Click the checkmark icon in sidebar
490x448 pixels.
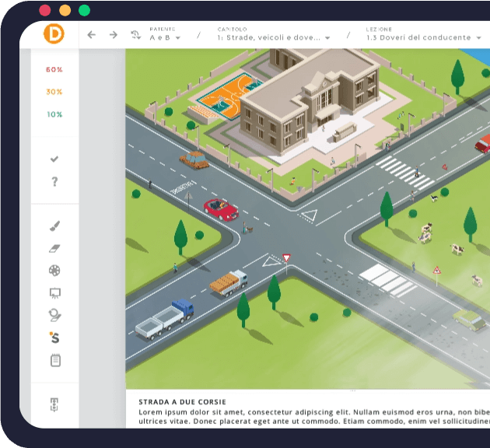[54, 159]
